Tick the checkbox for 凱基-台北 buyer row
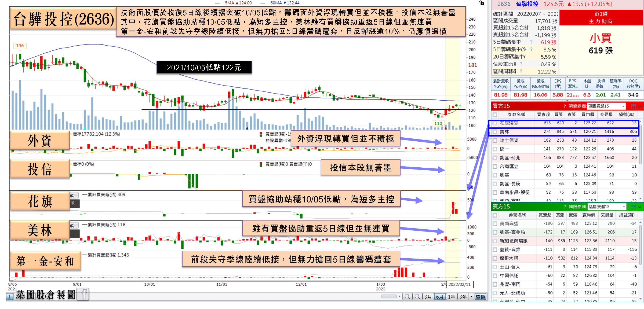 (495, 158)
